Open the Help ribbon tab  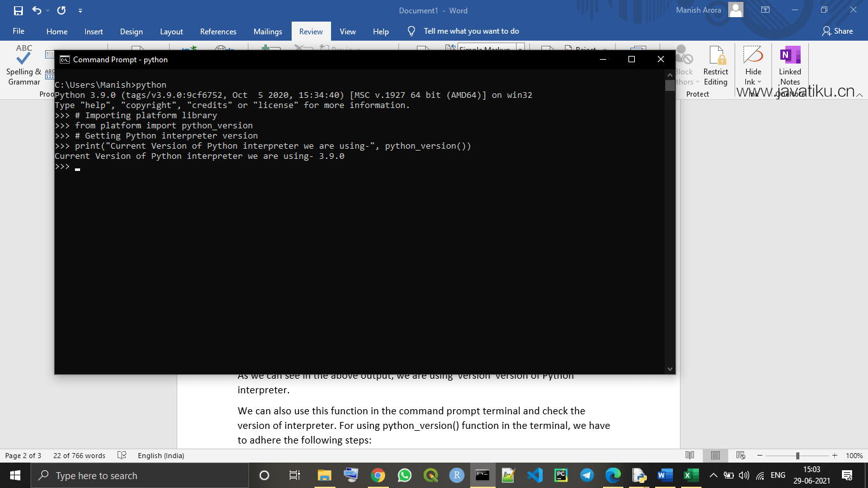point(381,31)
